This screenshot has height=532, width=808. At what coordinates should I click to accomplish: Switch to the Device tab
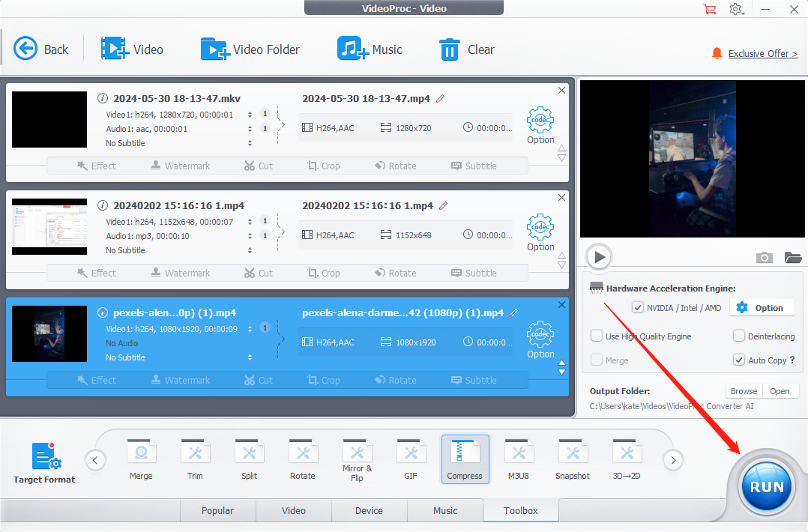tap(369, 510)
